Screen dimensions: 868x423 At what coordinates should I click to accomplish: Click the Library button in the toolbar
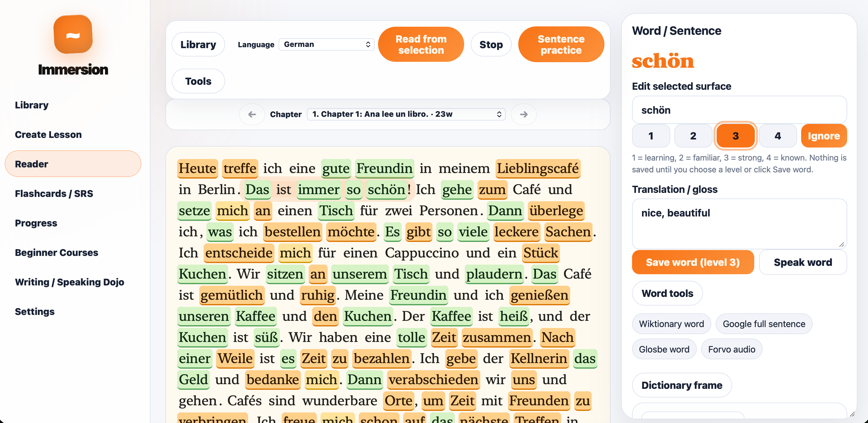pos(198,44)
